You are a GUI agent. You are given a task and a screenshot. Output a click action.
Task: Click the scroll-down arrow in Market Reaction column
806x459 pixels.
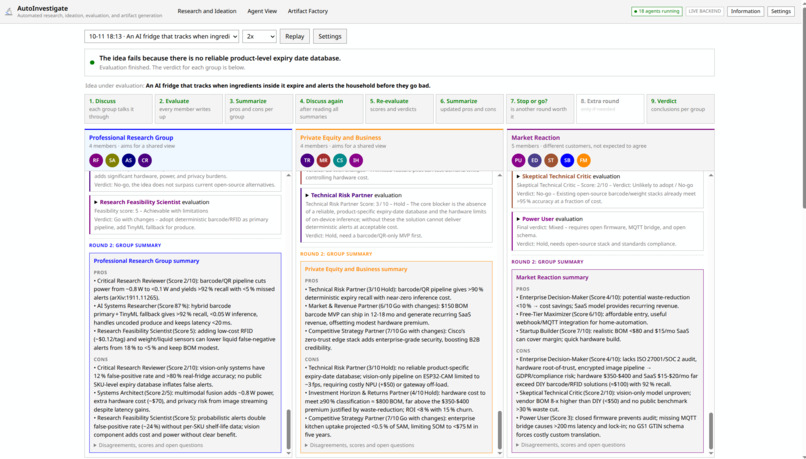pos(711,453)
